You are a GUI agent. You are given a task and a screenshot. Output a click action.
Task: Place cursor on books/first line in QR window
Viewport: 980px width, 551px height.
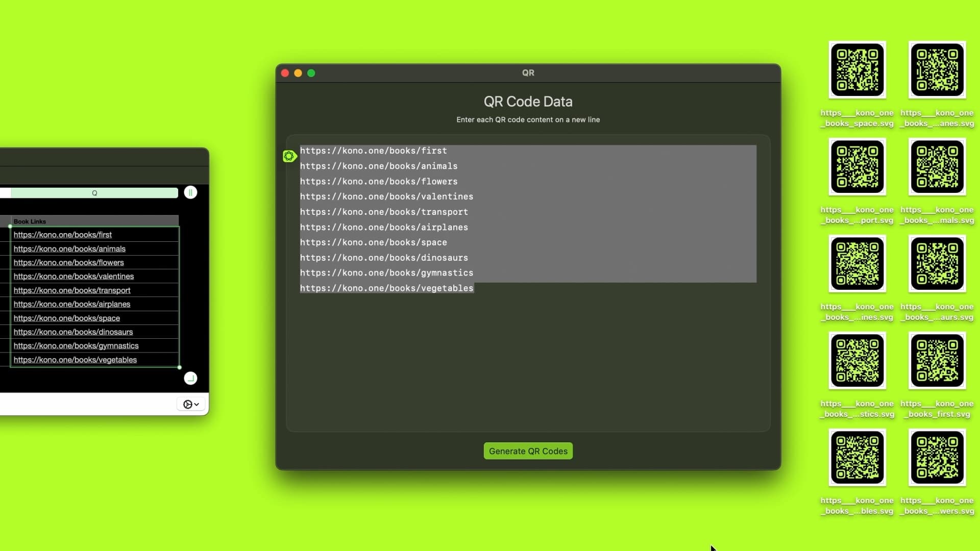coord(374,151)
